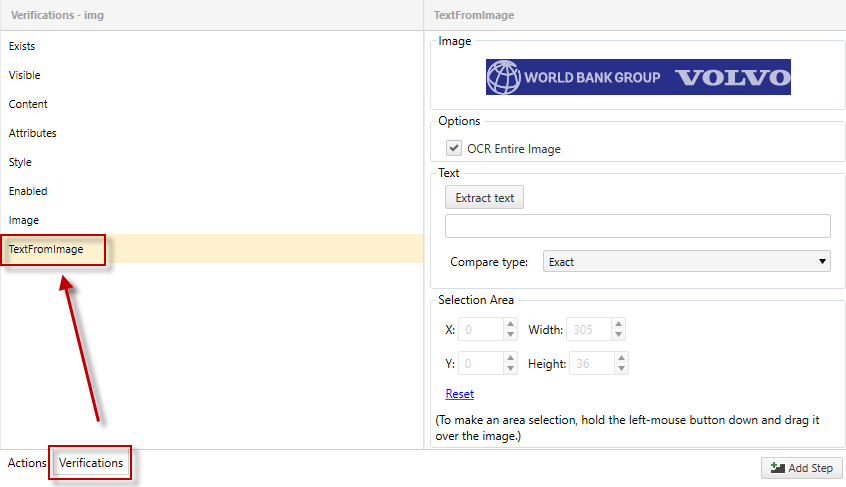The height and width of the screenshot is (487, 846).
Task: Switch to the Verifications tab
Action: click(91, 463)
